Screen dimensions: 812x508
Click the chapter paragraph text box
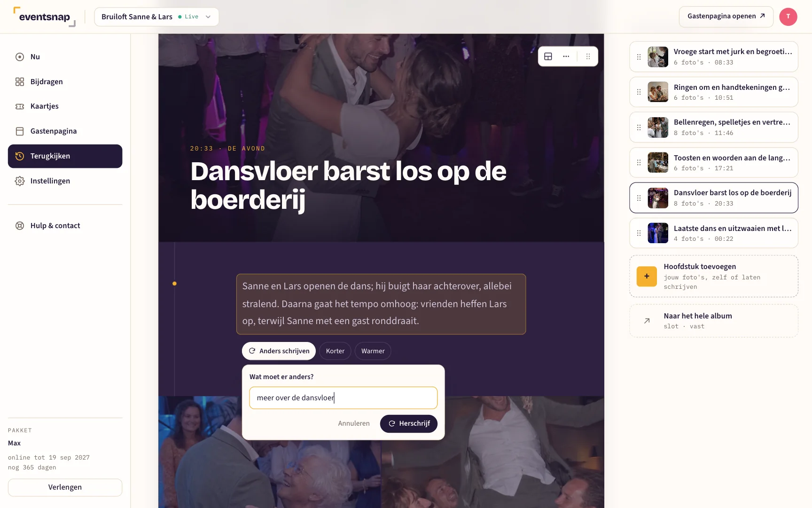point(381,304)
